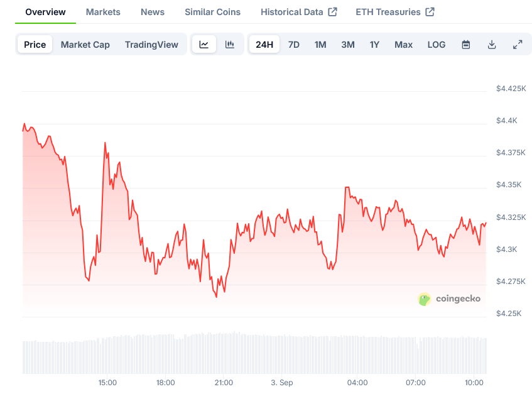
Task: Switch to candlestick chart icon
Action: [x=230, y=45]
